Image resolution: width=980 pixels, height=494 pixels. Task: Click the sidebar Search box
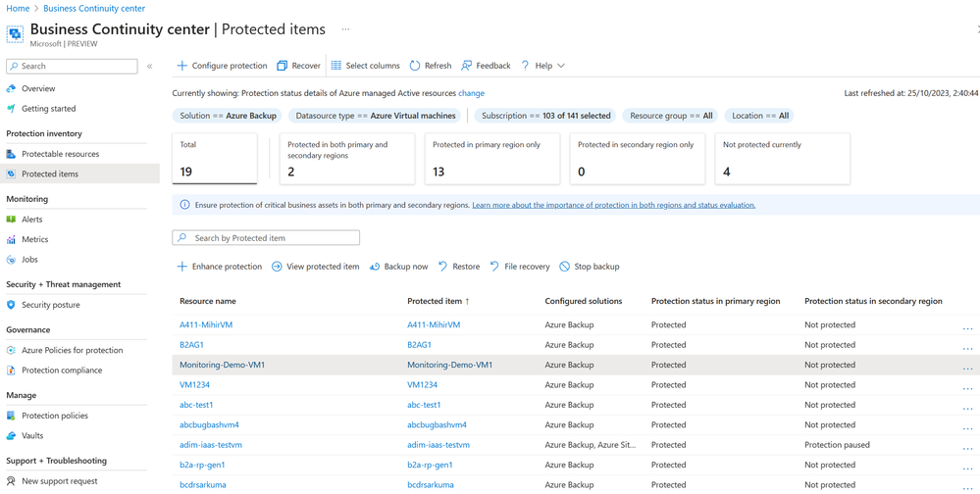click(x=72, y=67)
